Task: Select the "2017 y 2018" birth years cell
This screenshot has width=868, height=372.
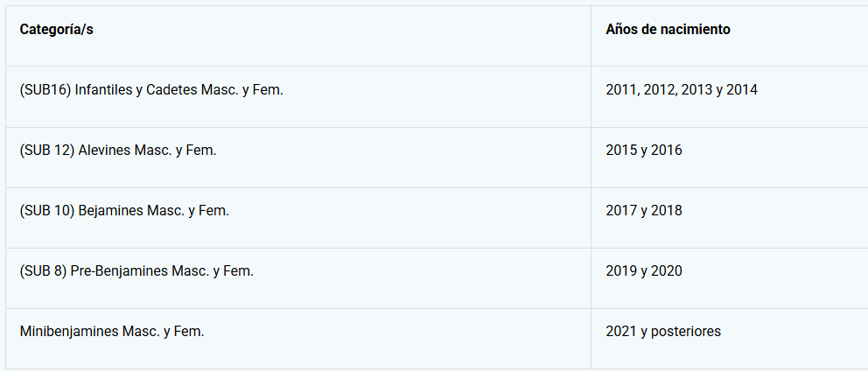Action: pyautogui.click(x=644, y=211)
